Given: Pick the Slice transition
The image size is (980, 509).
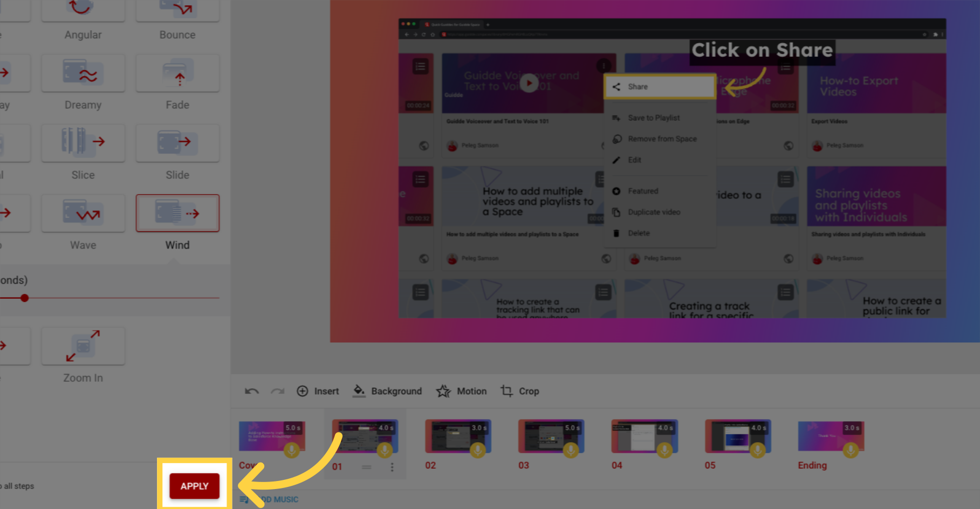Looking at the screenshot, I should pos(83,143).
